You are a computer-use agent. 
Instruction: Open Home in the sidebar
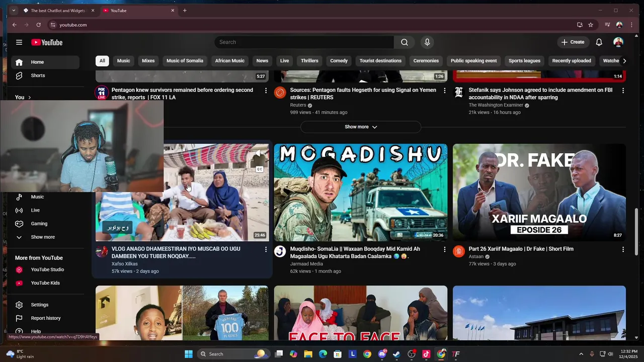point(45,62)
